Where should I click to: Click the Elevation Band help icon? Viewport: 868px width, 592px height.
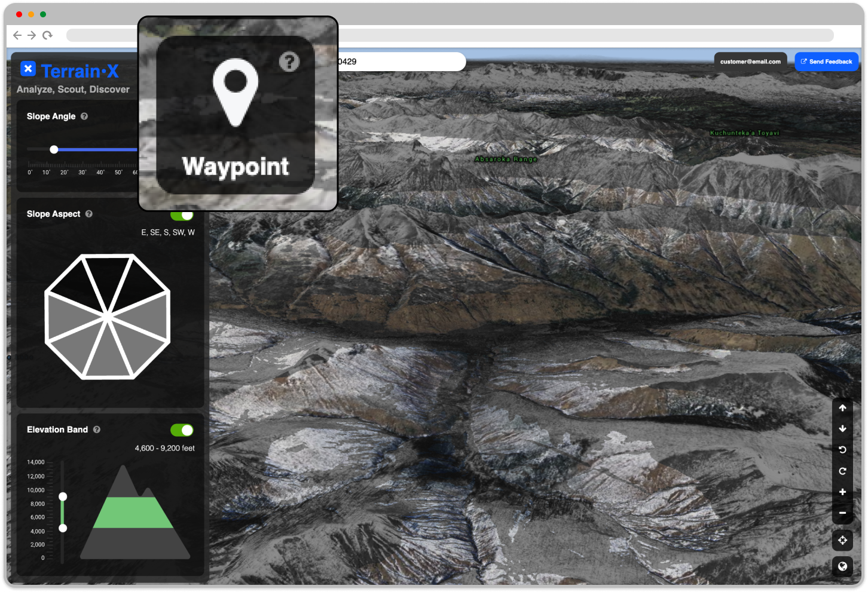[96, 429]
